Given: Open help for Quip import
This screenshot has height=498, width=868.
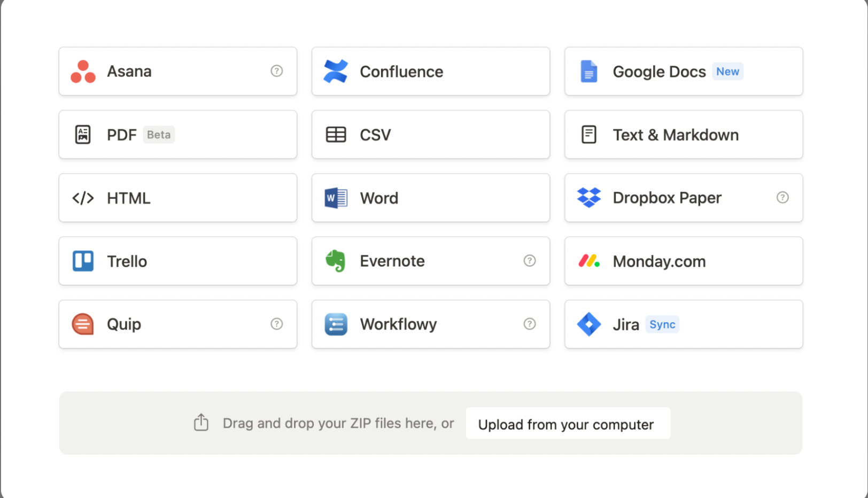Looking at the screenshot, I should [276, 324].
